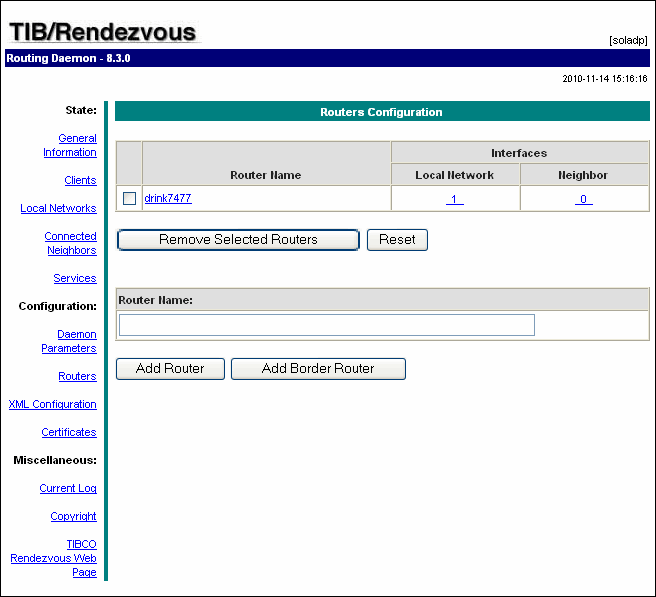Open the Services page
The image size is (656, 597).
click(x=75, y=278)
